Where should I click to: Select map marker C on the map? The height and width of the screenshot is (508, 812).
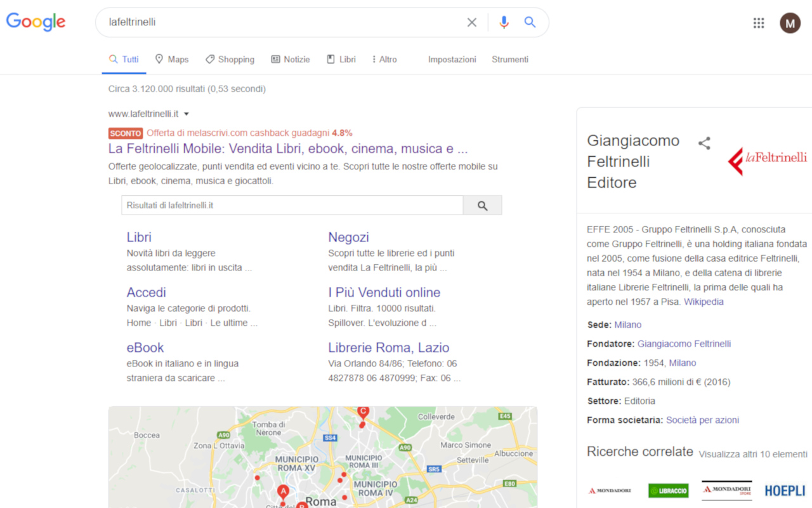[x=363, y=412]
